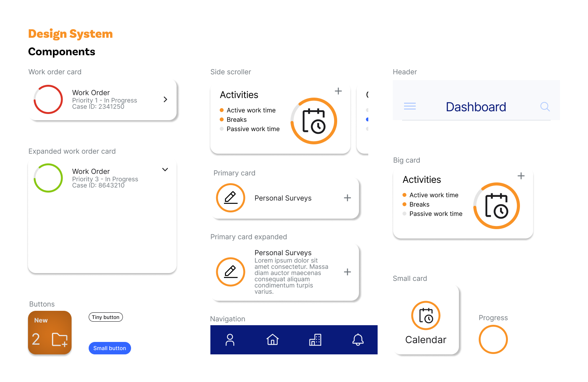Viewport: 588px width, 382px height.
Task: Click the red progress ring on work order
Action: click(x=48, y=100)
